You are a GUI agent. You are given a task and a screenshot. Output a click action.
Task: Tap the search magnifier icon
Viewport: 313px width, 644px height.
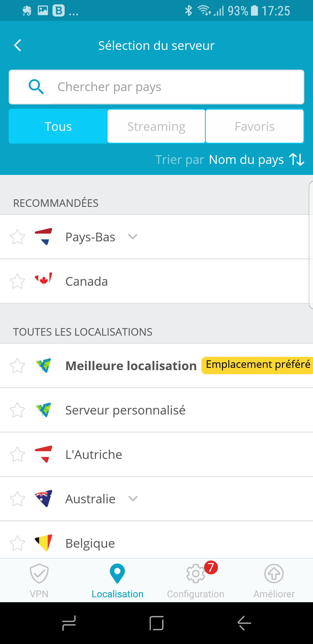36,87
